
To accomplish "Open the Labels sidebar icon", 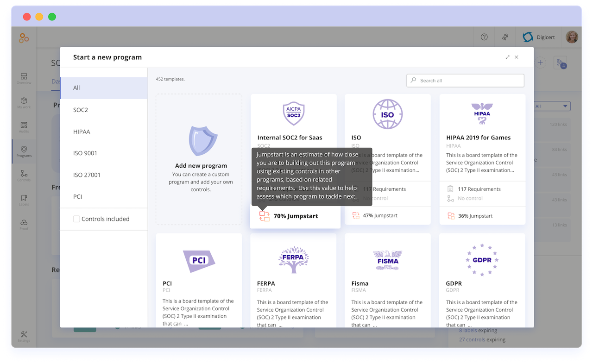I will tap(24, 200).
